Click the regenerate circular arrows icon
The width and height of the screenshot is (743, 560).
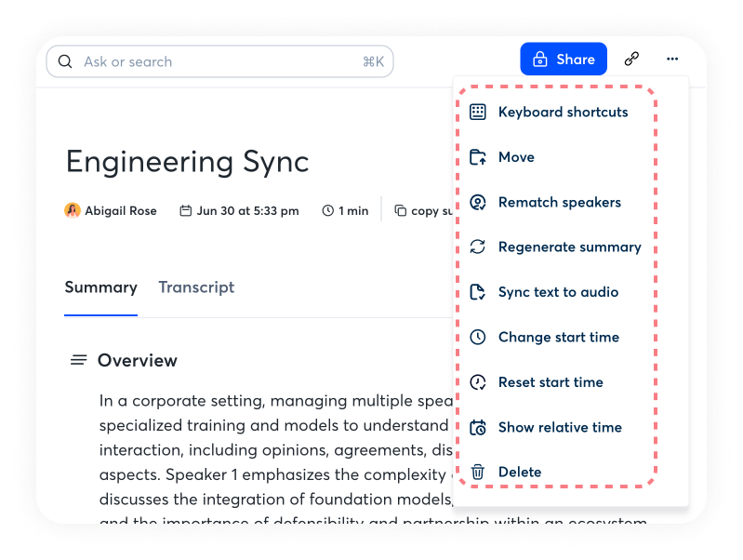pyautogui.click(x=478, y=247)
